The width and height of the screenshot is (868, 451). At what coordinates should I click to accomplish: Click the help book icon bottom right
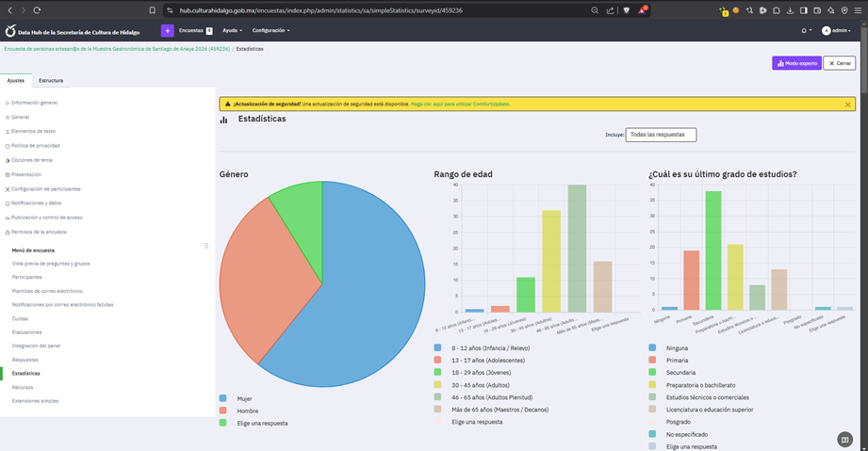(844, 440)
